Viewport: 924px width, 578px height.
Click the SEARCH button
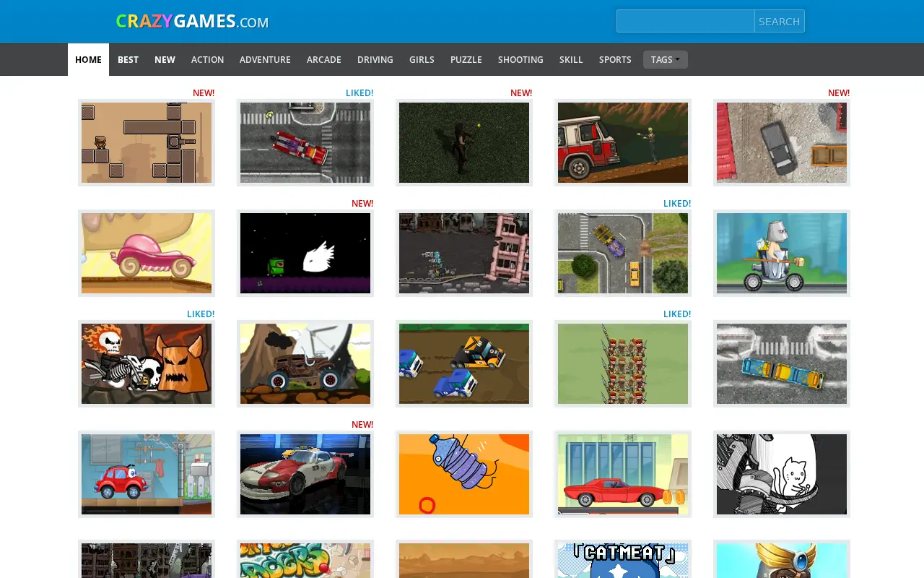(780, 21)
